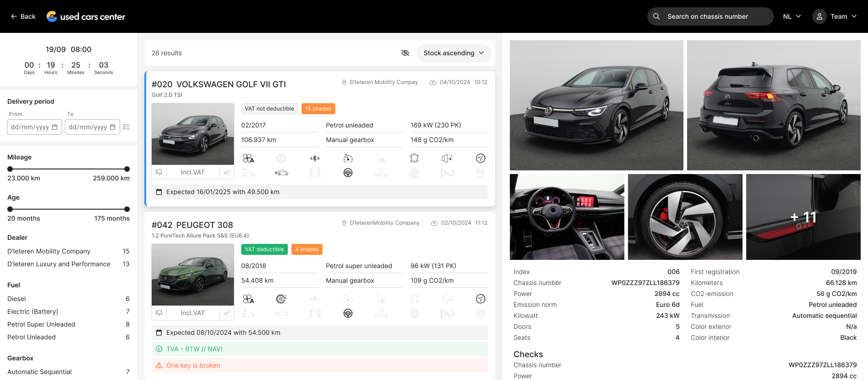
Task: Click Golf GTI automatic climate control icon
Action: (x=248, y=158)
